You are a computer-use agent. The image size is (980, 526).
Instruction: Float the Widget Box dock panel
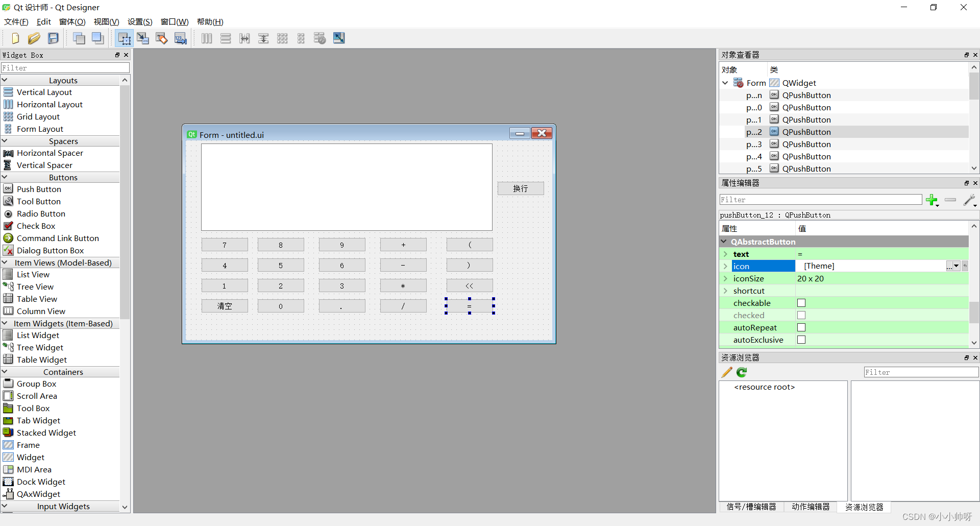point(117,55)
